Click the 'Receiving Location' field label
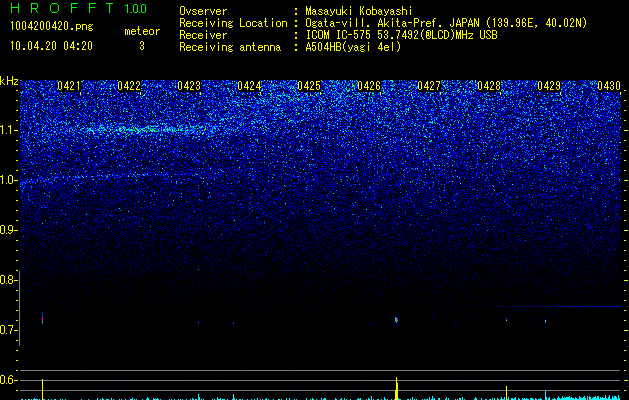The height and width of the screenshot is (400, 629). (233, 23)
